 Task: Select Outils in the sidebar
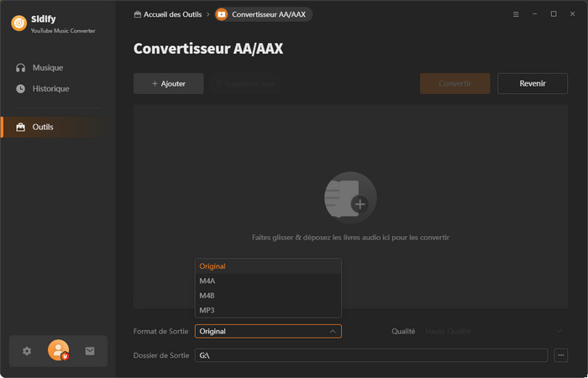[43, 127]
